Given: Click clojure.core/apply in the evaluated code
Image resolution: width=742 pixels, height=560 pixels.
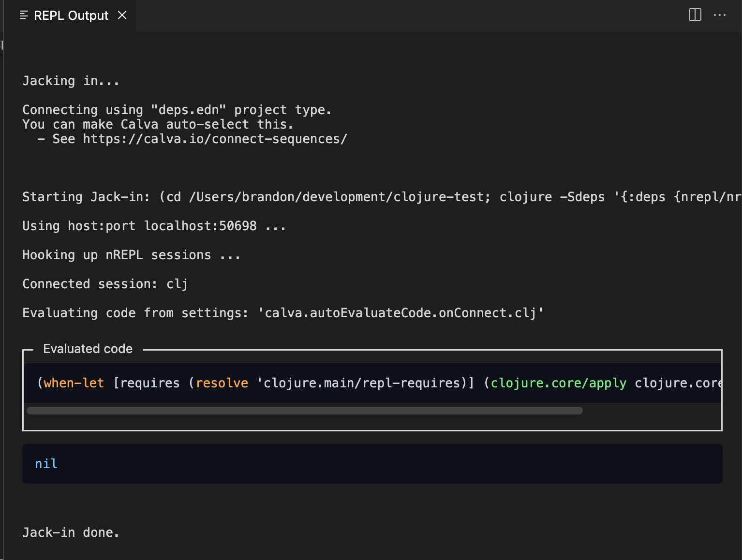Looking at the screenshot, I should click(558, 383).
